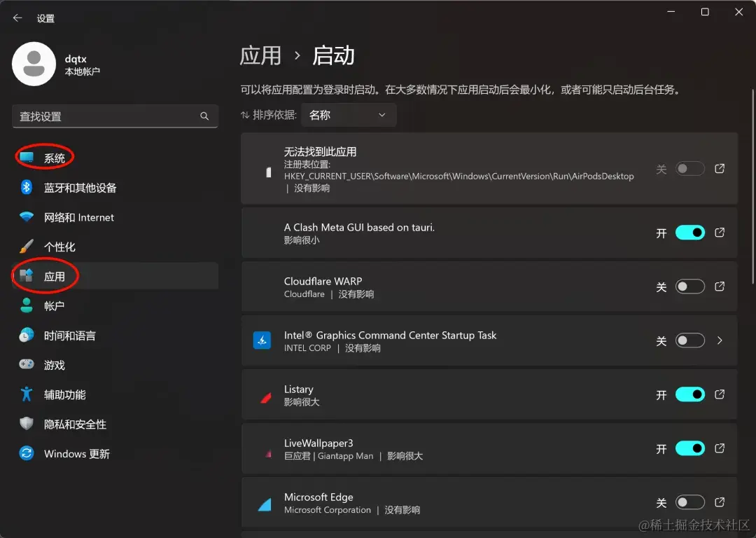This screenshot has width=756, height=538.
Task: Click 应用 in the breadcrumb header
Action: pyautogui.click(x=260, y=56)
